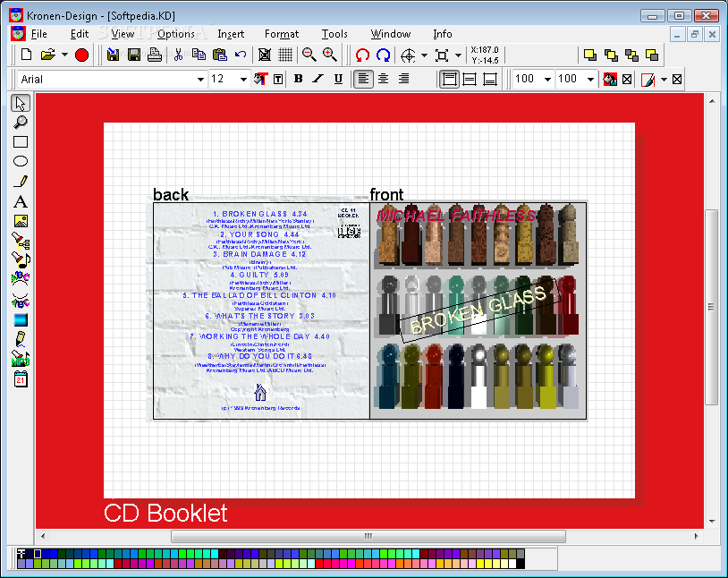Open dropdown arrow beside open folder
Screen dimensions: 728x578
(x=64, y=55)
